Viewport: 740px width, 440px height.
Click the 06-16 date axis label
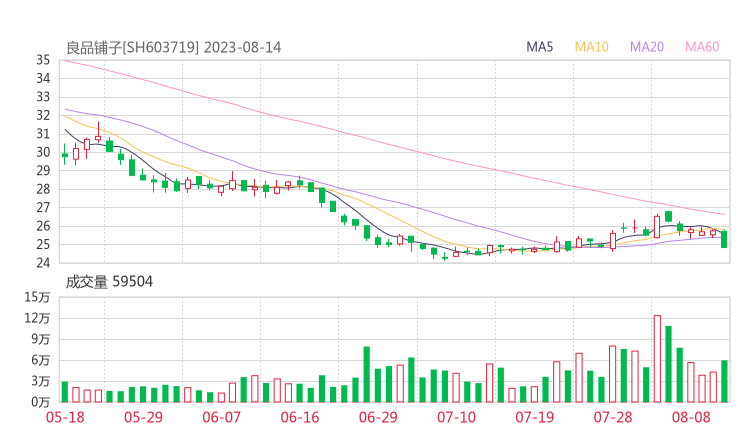click(300, 417)
